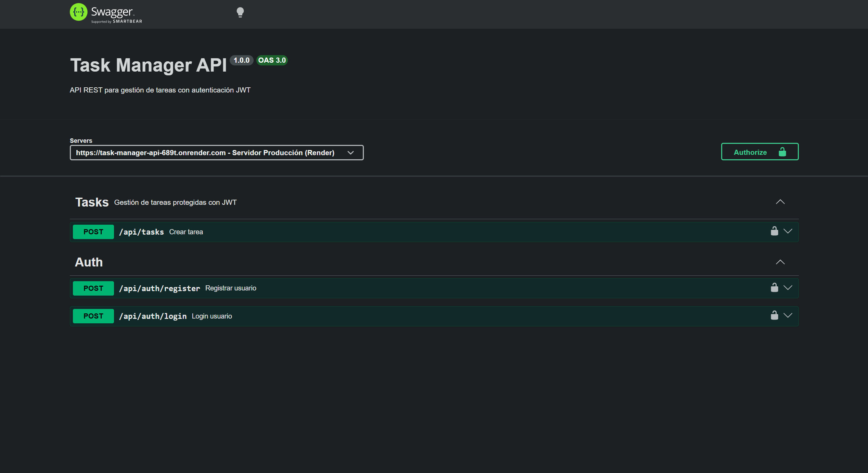Click the Task Manager API title

(x=149, y=65)
